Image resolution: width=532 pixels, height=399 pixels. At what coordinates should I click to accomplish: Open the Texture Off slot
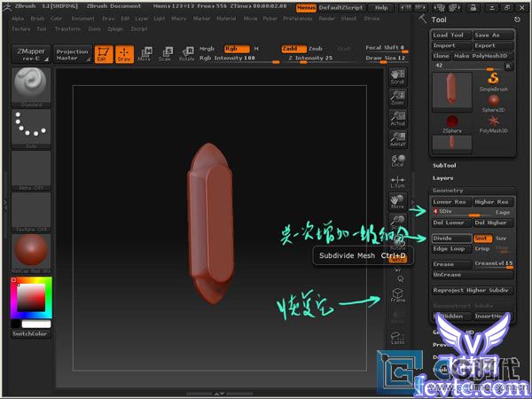coord(31,212)
